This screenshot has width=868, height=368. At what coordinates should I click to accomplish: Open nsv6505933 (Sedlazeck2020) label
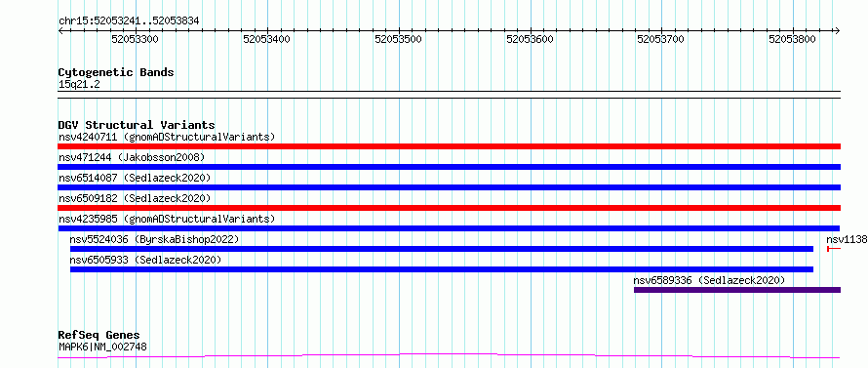point(145,260)
